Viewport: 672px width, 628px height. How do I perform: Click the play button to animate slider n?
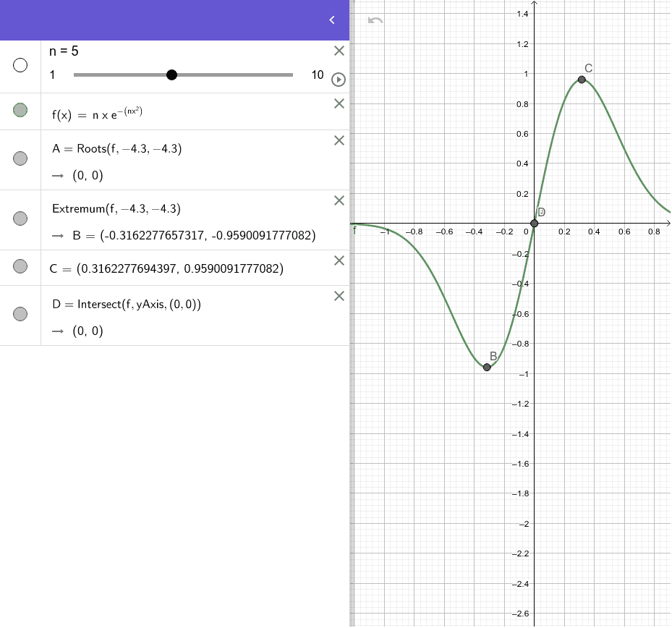(338, 80)
